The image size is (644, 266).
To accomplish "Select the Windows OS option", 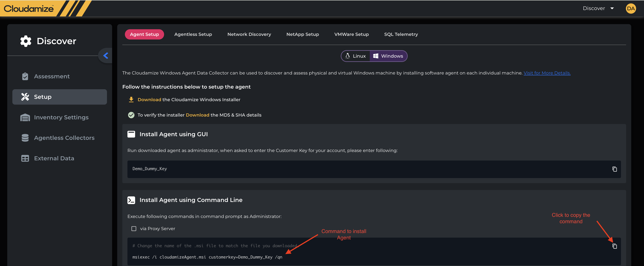I will 388,56.
